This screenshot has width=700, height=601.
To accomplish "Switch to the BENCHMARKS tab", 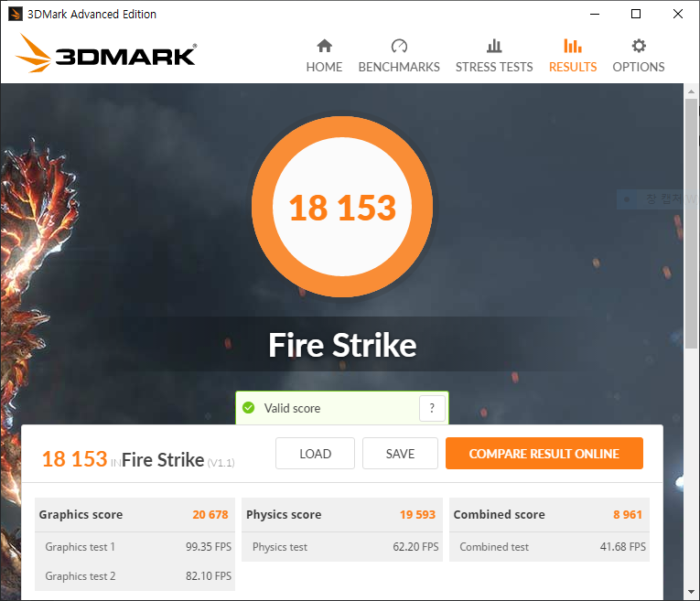I will click(x=399, y=67).
